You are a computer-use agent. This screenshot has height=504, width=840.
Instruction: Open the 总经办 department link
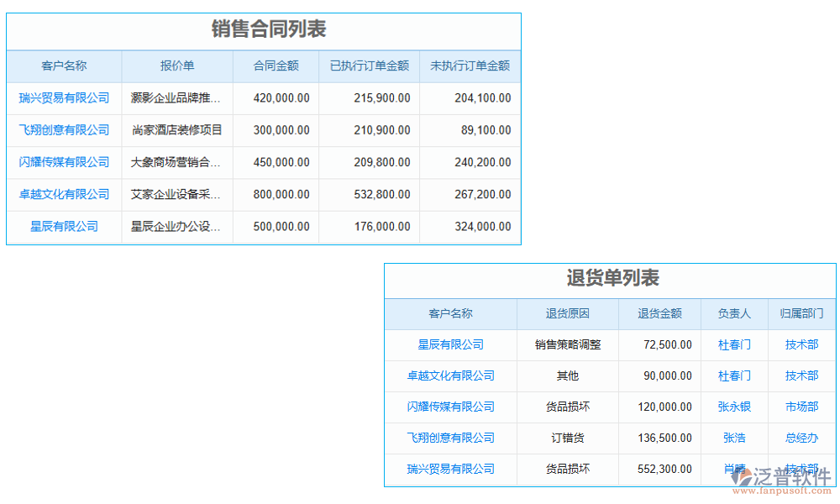801,438
